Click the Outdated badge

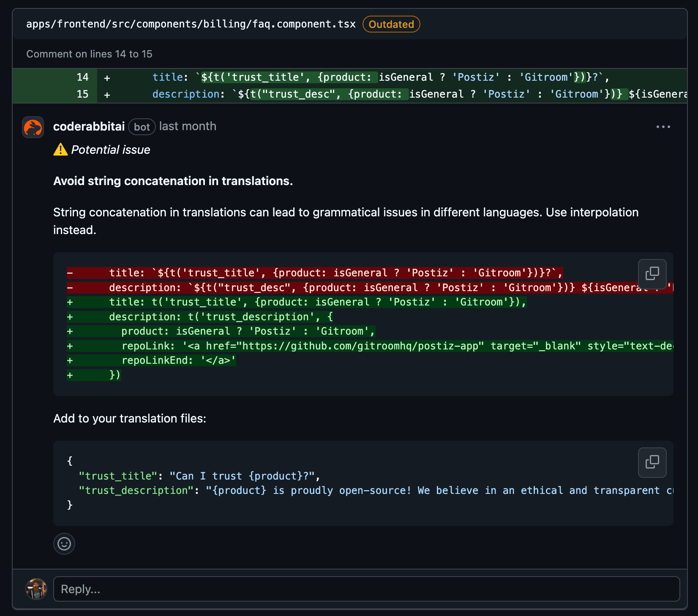(x=391, y=24)
